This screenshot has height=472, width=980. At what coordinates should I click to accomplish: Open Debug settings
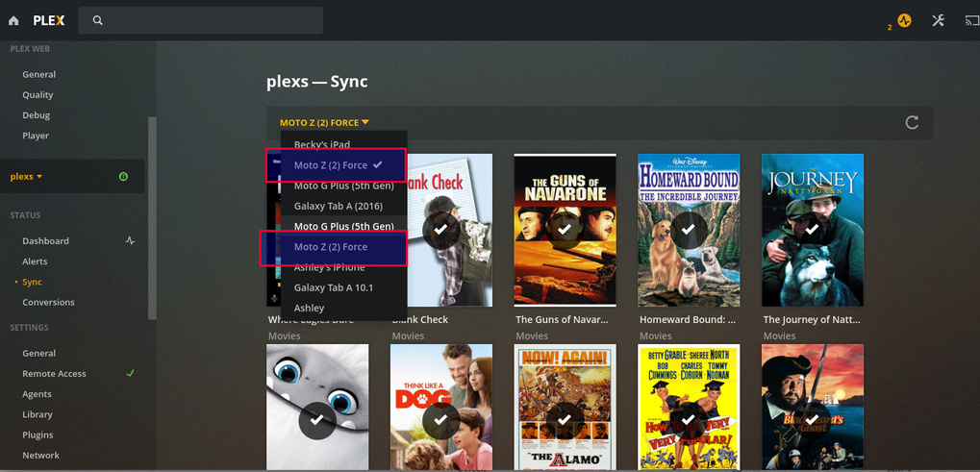pos(36,115)
